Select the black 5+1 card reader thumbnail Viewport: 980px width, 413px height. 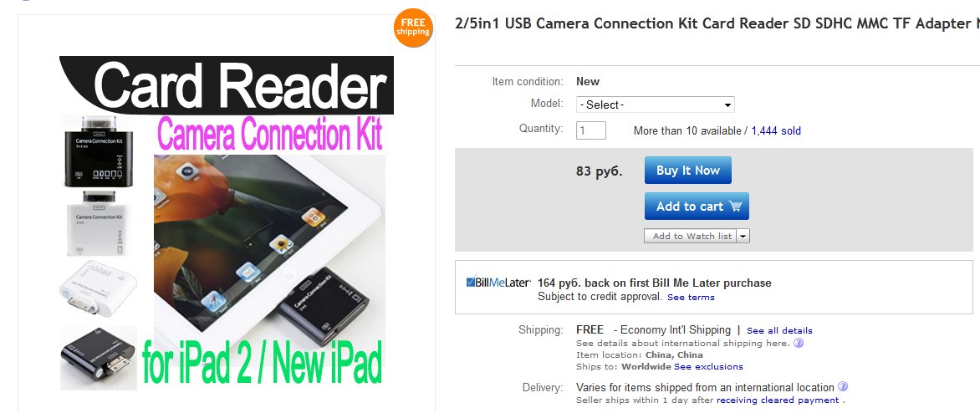(x=98, y=151)
